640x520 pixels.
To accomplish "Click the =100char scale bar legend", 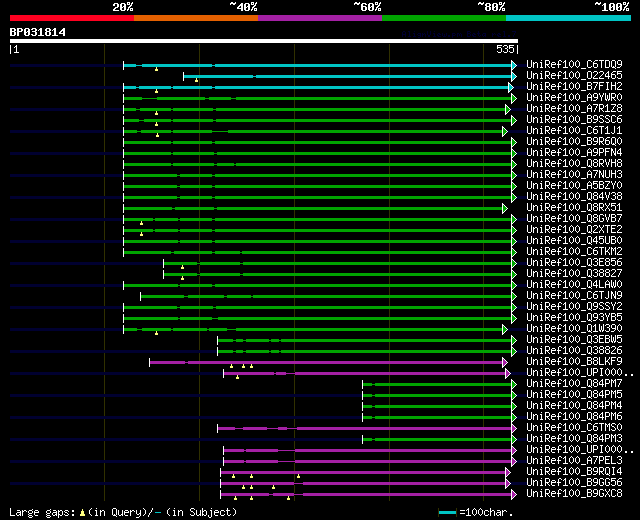I will [476, 512].
